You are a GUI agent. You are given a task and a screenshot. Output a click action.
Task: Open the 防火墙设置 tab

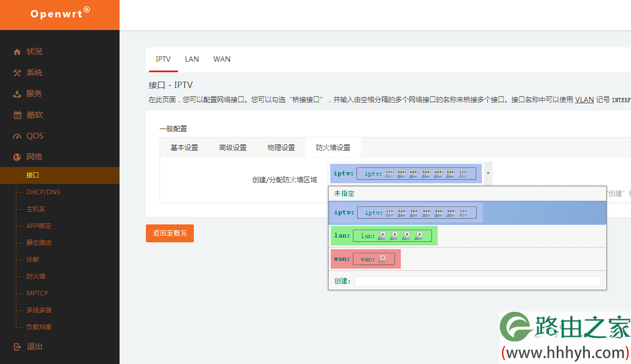(x=333, y=147)
